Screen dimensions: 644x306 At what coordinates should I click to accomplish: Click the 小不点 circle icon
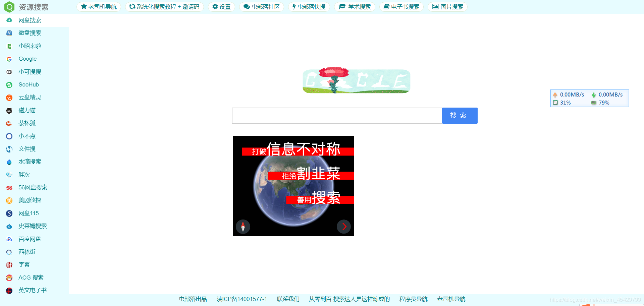point(9,136)
